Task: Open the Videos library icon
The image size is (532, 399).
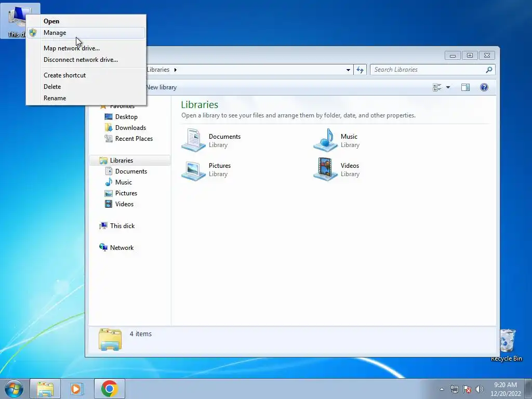Action: pyautogui.click(x=325, y=169)
